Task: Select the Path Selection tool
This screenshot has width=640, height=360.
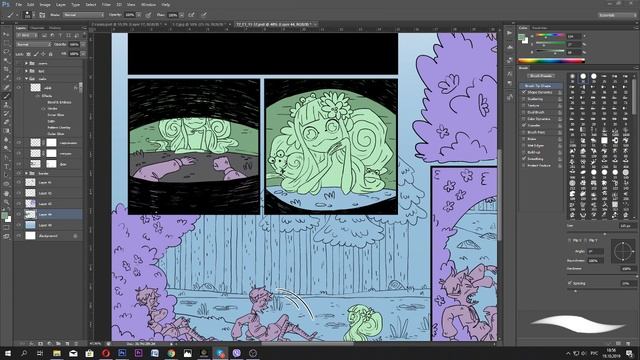Action: pyautogui.click(x=6, y=175)
